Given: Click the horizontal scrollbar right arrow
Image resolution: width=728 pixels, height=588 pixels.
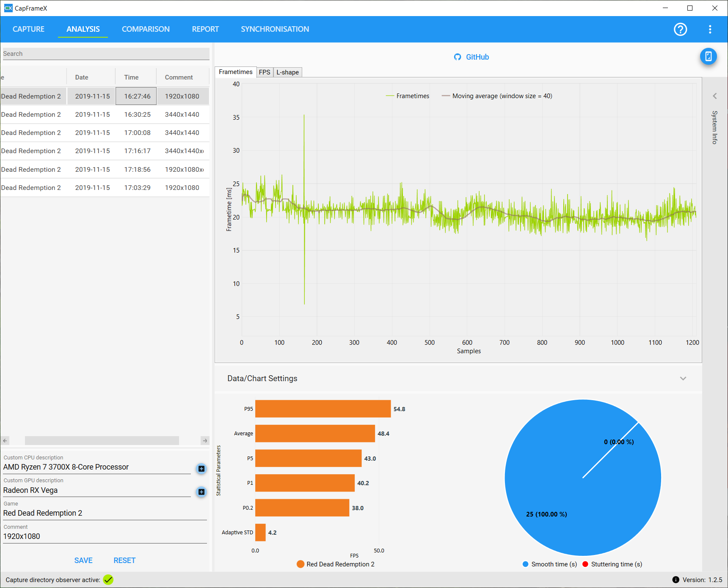Looking at the screenshot, I should point(205,441).
